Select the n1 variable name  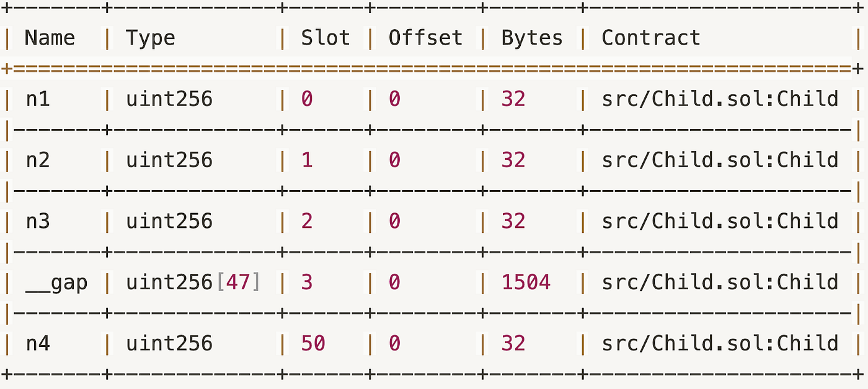[37, 99]
